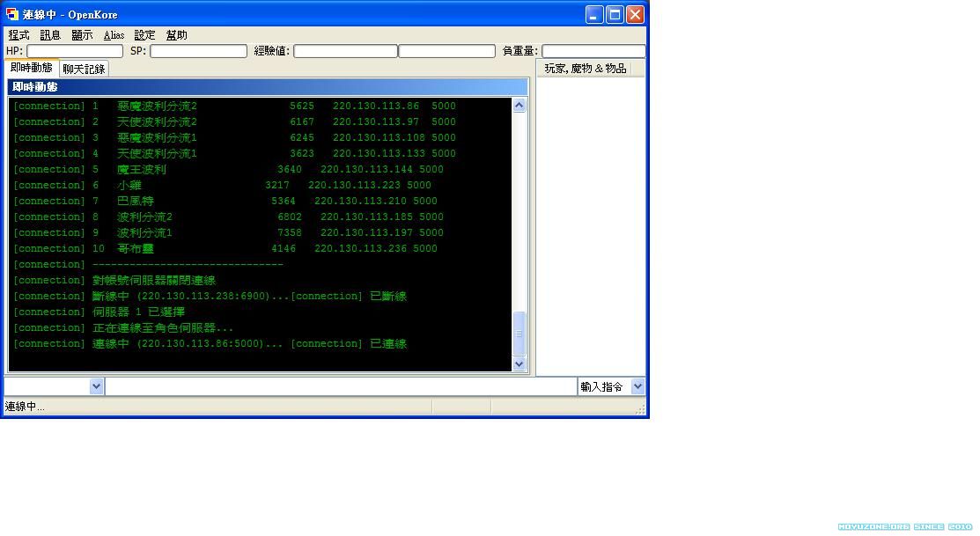
Task: Click the OpenKore title bar app icon
Action: (11, 14)
